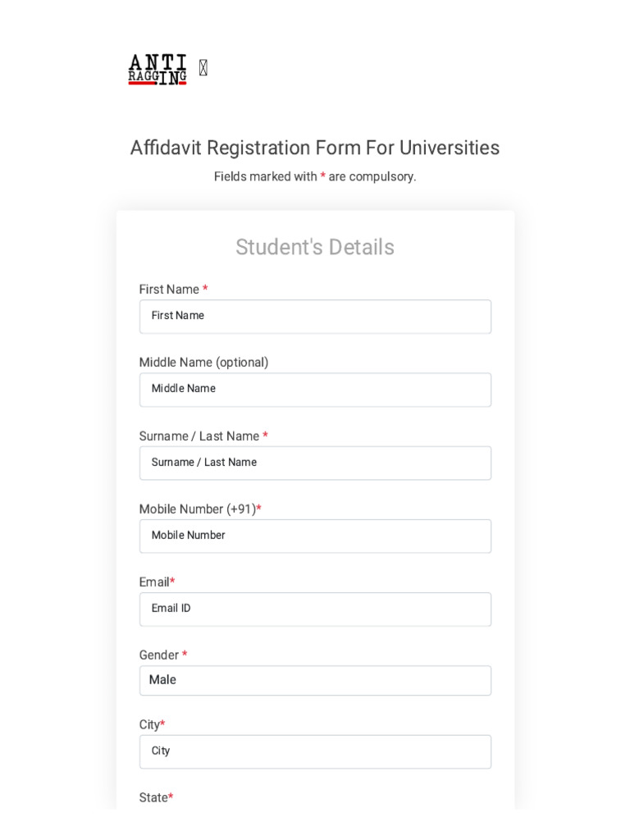Click the 'Email' field label
The image size is (630, 840).
[154, 582]
